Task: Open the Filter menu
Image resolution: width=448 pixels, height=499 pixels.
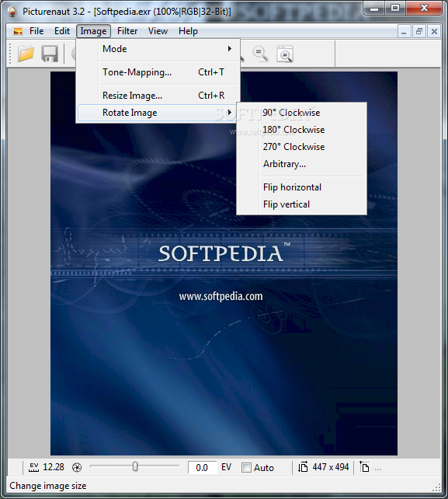Action: 127,31
